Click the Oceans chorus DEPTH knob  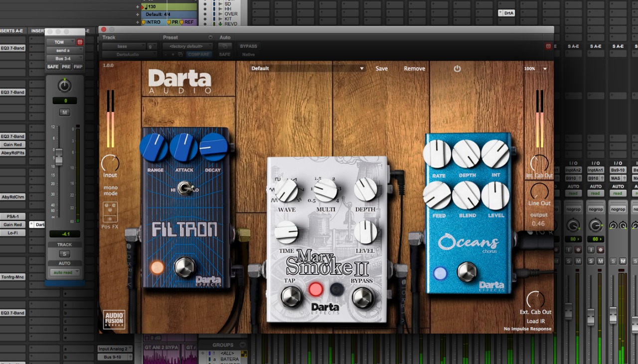point(466,154)
